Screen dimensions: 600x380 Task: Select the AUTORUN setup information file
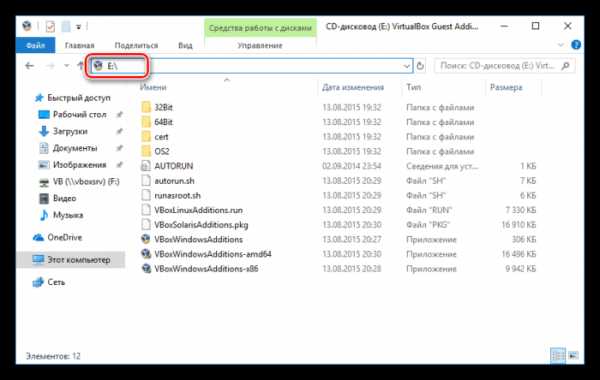pyautogui.click(x=173, y=166)
